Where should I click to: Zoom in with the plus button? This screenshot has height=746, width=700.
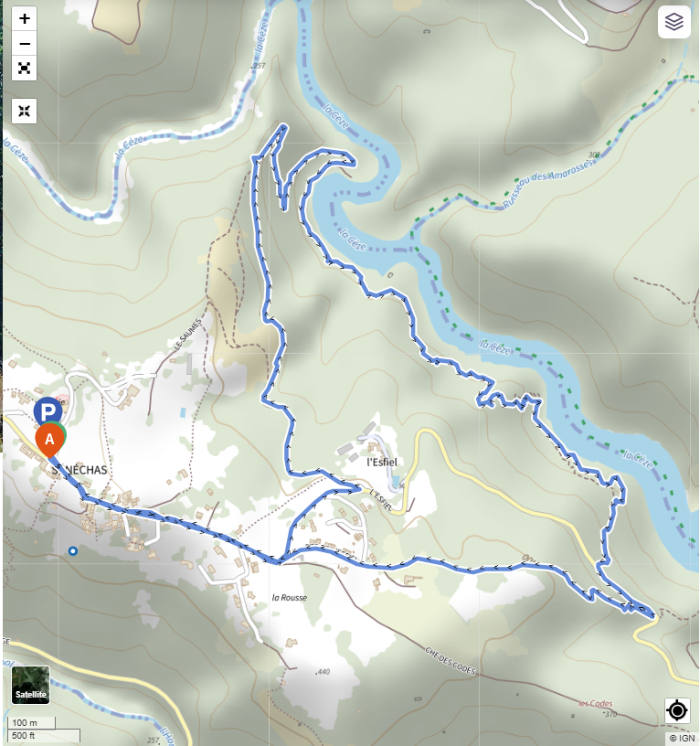[25, 18]
